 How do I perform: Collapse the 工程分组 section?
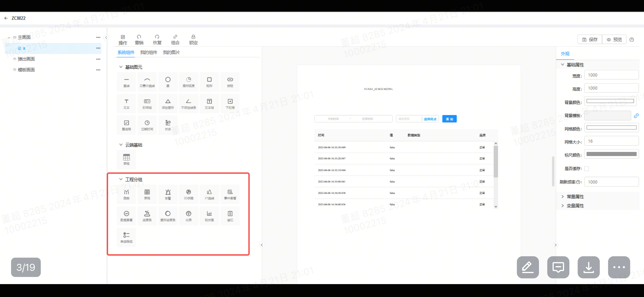tap(121, 179)
